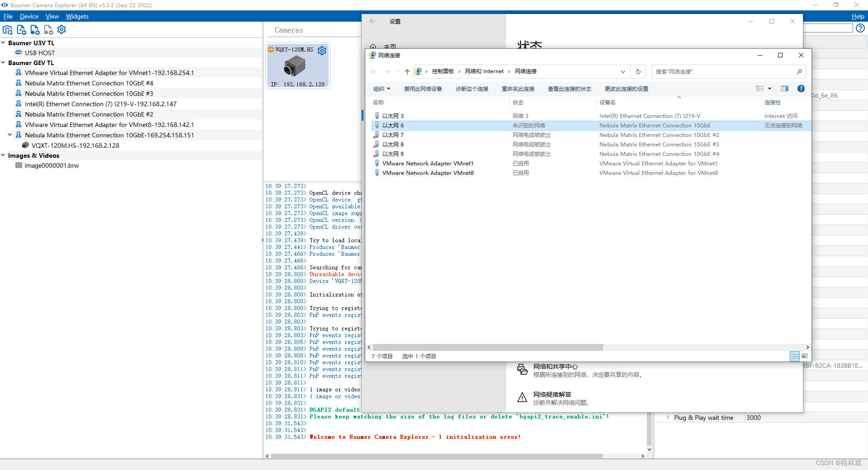Click orange status icon on VQXT-120M.HS card
This screenshot has width=868, height=470.
click(x=271, y=50)
